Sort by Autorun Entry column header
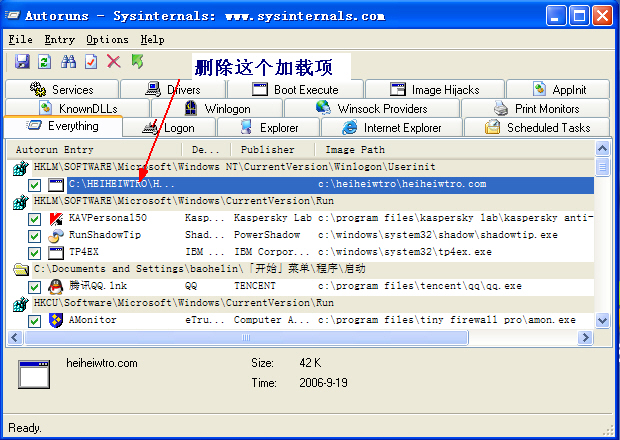This screenshot has width=620, height=440. 95,150
